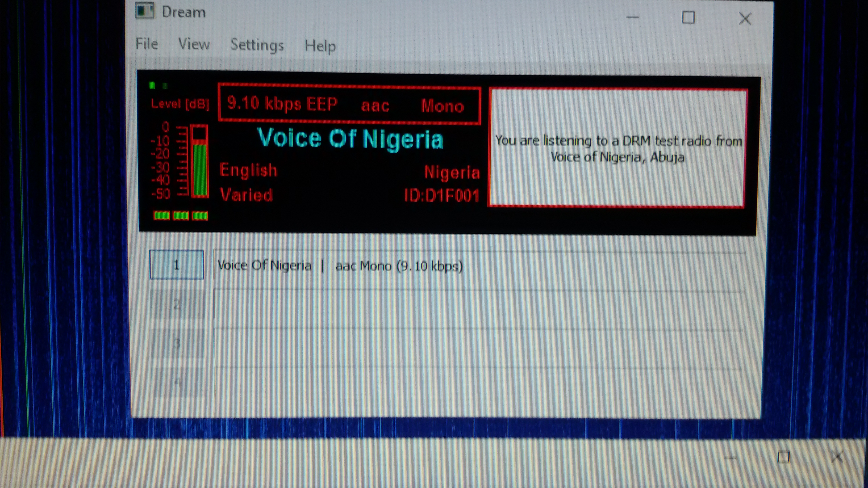Click the 'Voice Of Nigeria' station label
This screenshot has width=868, height=488.
350,139
